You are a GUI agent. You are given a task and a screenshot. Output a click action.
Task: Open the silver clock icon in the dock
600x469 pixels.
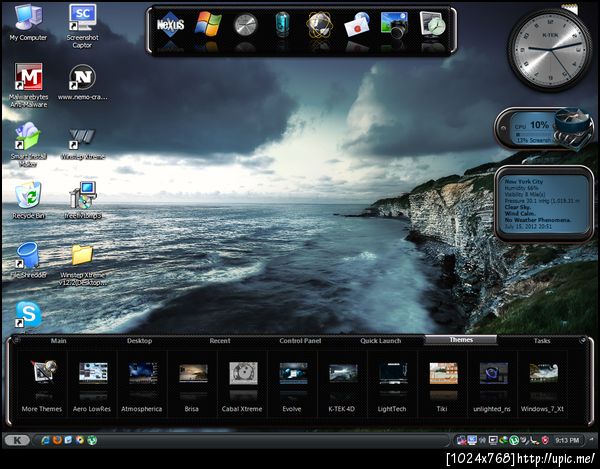tap(245, 25)
